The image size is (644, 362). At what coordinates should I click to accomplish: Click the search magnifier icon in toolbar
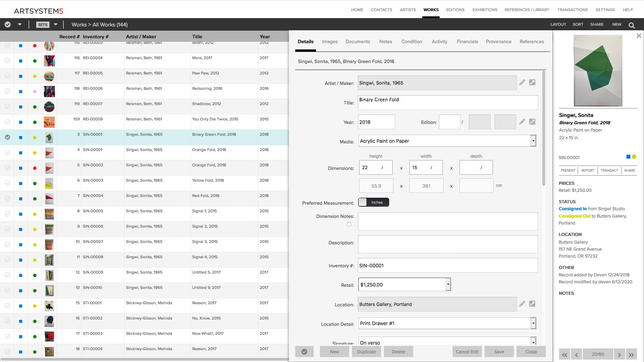coord(631,25)
